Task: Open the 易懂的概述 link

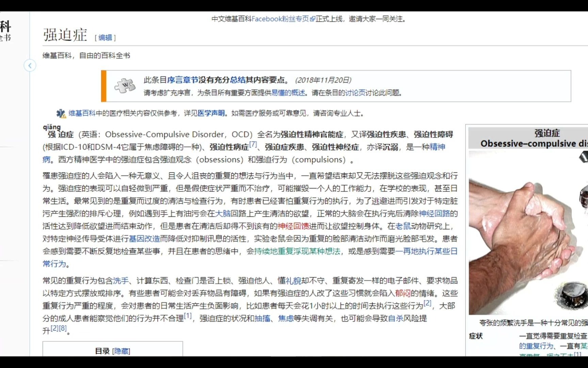Action: 288,93
